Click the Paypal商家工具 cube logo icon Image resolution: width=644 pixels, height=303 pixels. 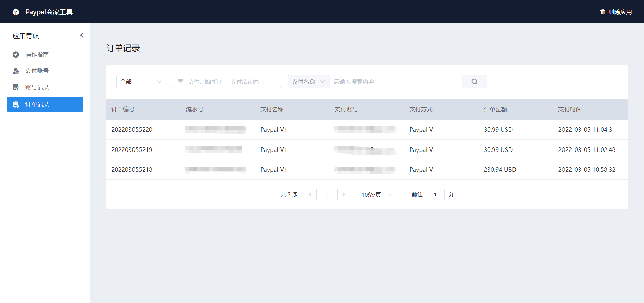point(16,12)
